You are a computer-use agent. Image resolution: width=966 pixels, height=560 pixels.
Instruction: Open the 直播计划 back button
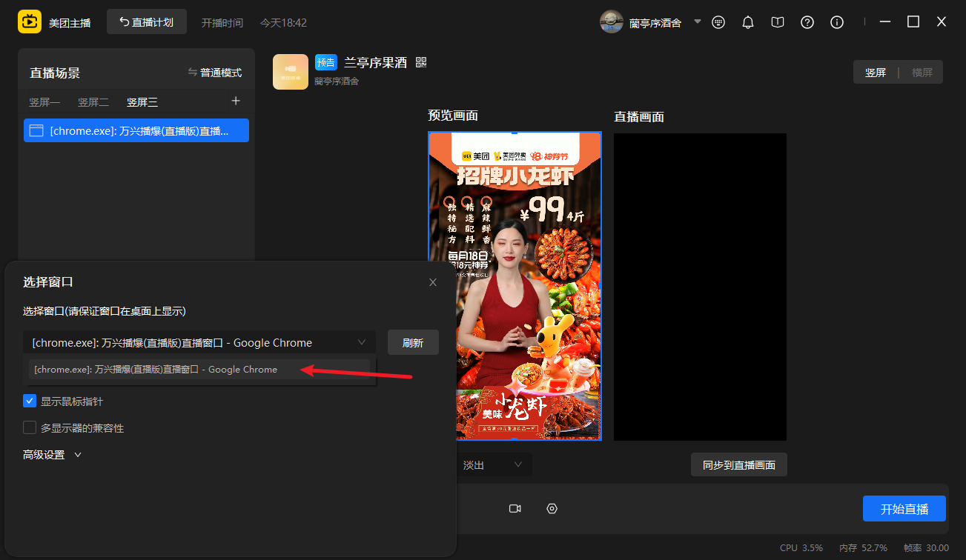tap(147, 22)
